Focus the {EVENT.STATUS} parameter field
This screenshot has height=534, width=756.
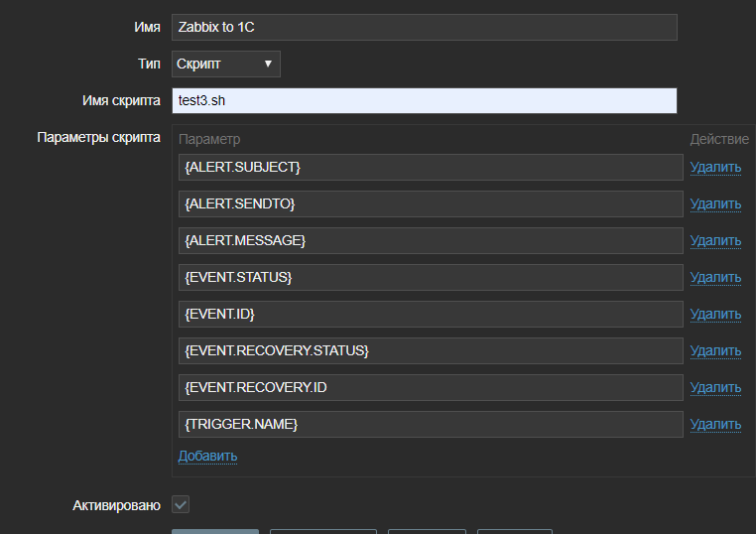pos(431,277)
